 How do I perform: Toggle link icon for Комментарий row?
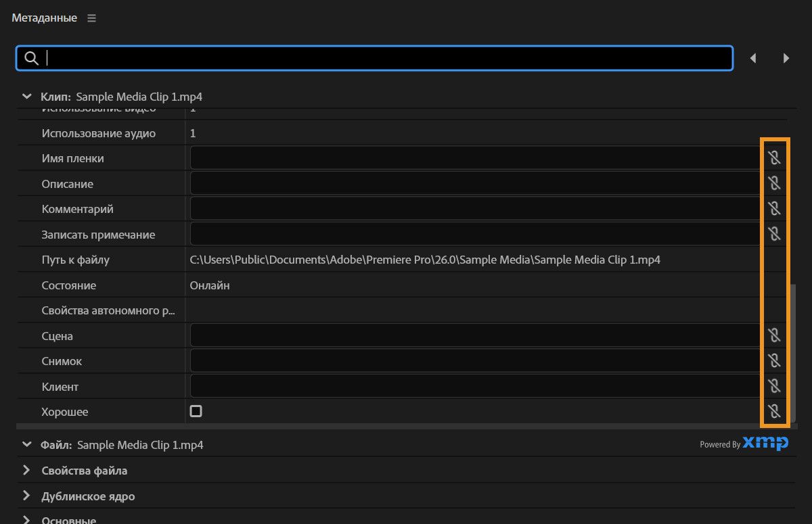[x=775, y=208]
